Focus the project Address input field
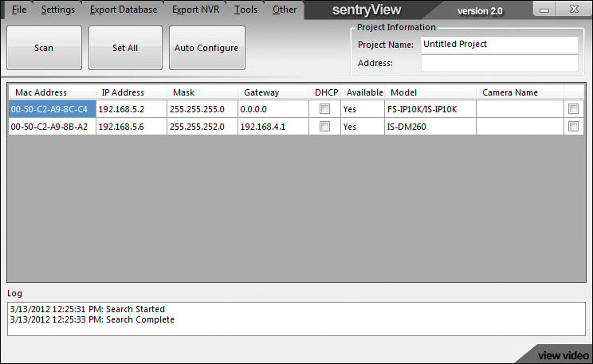 coord(499,63)
